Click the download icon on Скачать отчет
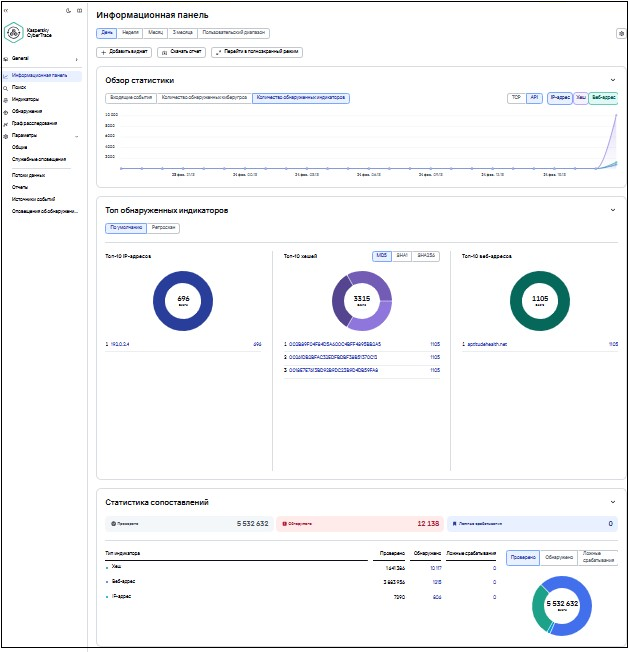This screenshot has height=652, width=629. point(164,52)
